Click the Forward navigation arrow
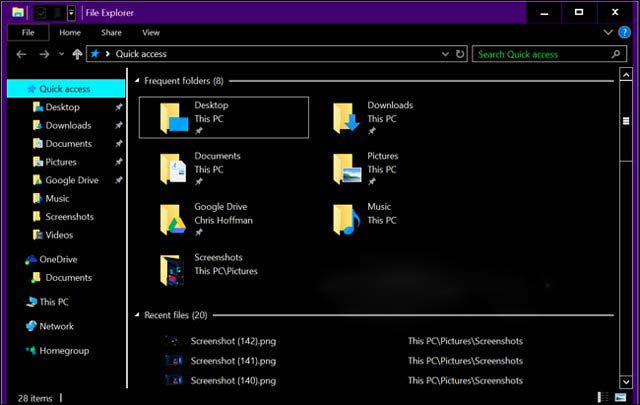 44,54
